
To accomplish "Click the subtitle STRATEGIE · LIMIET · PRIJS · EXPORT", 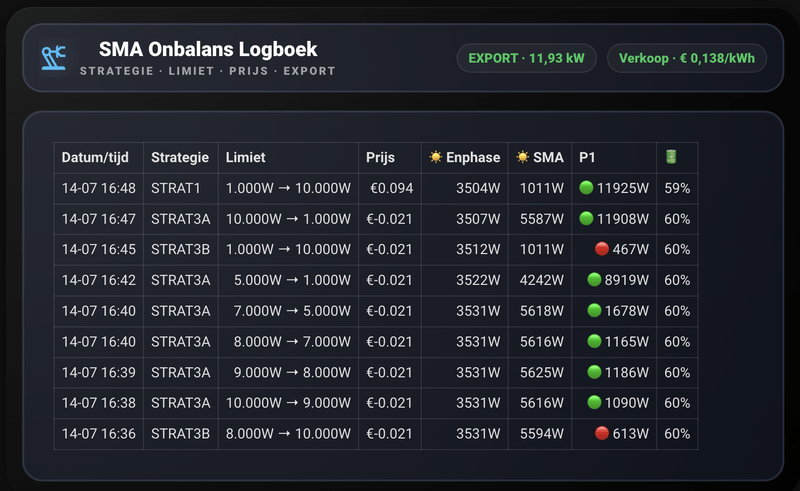I will (x=208, y=71).
